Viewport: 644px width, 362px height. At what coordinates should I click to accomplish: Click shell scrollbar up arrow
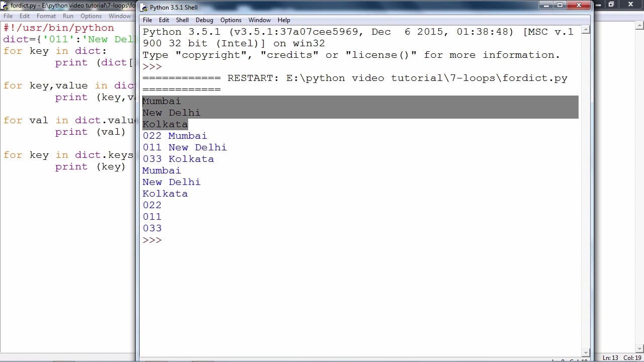[585, 30]
